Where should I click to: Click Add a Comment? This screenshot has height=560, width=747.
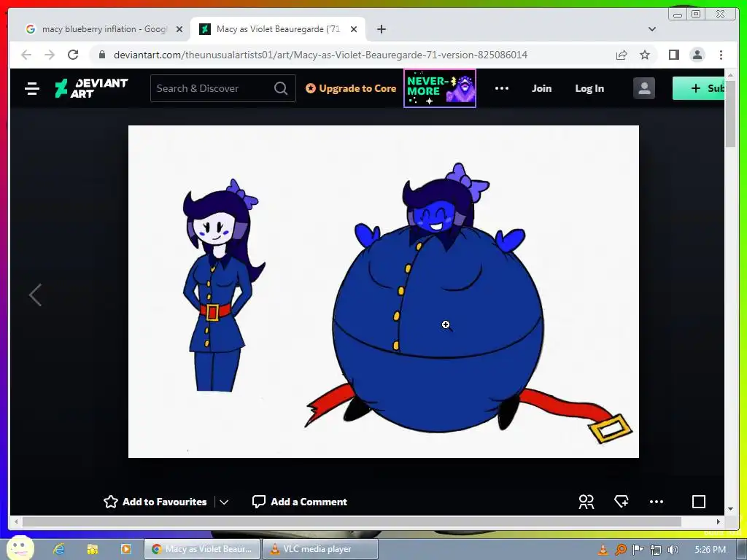[x=300, y=502]
